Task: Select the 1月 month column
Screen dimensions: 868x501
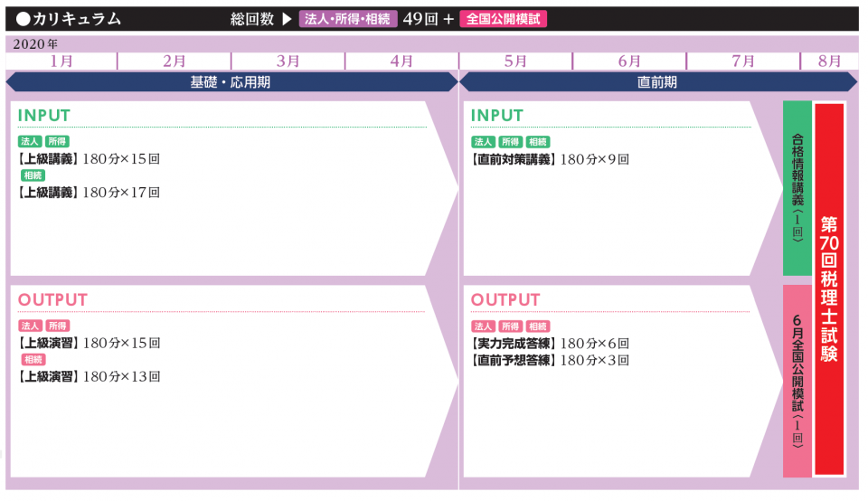Action: click(x=61, y=61)
